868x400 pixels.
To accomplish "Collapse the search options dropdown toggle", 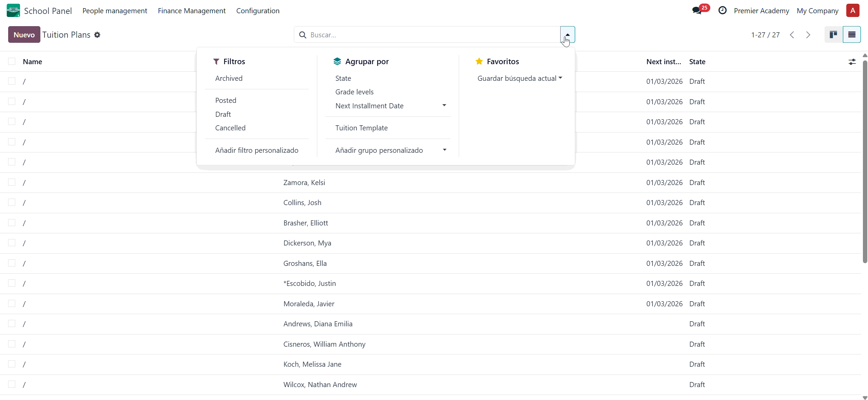I will click(567, 34).
